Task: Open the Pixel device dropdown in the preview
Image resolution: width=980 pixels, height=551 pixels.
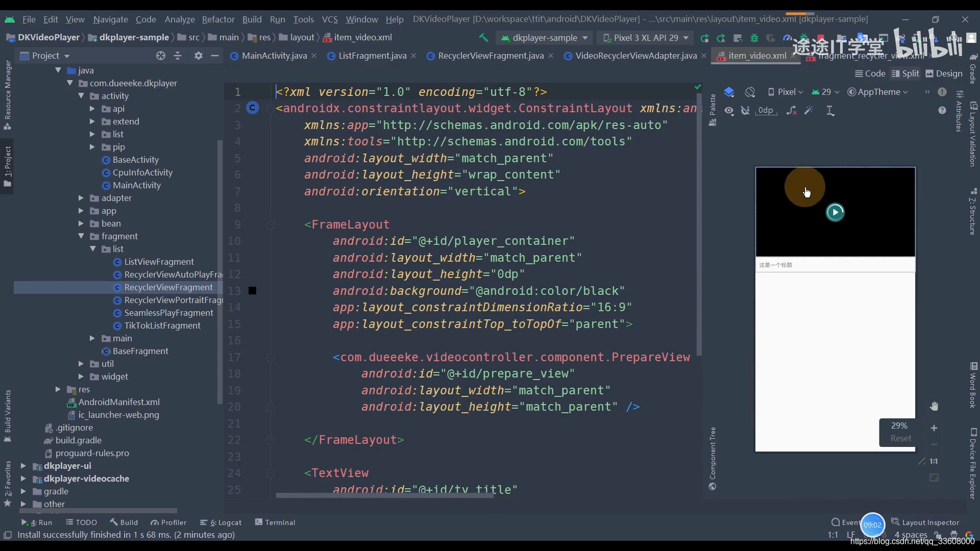Action: tap(786, 92)
